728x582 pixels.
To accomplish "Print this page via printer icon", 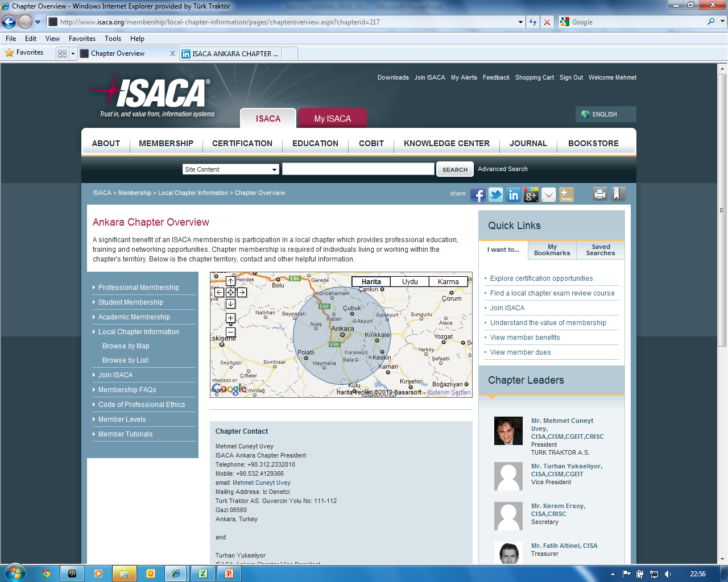I will (x=600, y=194).
